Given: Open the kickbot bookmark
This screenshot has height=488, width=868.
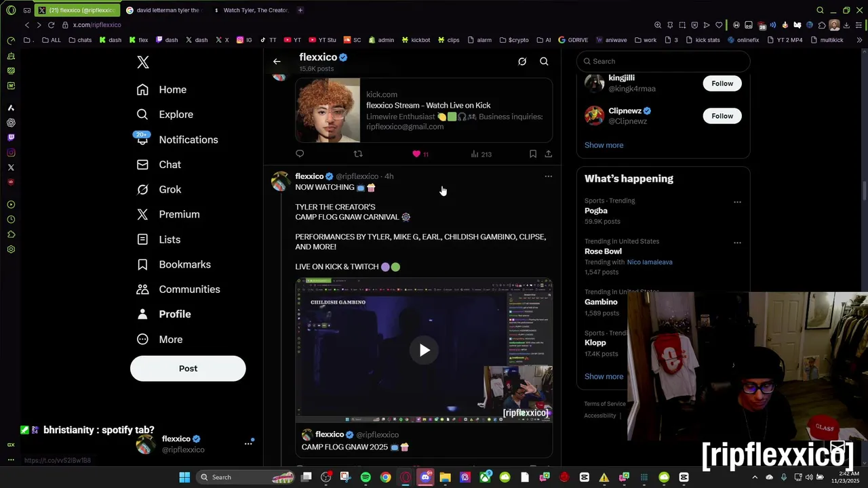Looking at the screenshot, I should (x=415, y=40).
